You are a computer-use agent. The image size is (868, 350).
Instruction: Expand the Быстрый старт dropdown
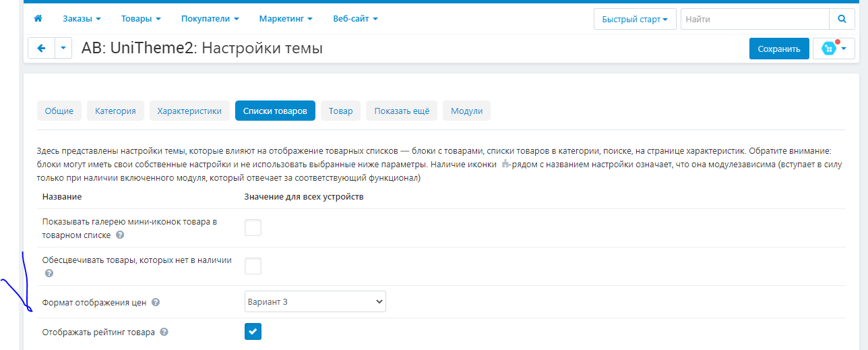pyautogui.click(x=634, y=20)
